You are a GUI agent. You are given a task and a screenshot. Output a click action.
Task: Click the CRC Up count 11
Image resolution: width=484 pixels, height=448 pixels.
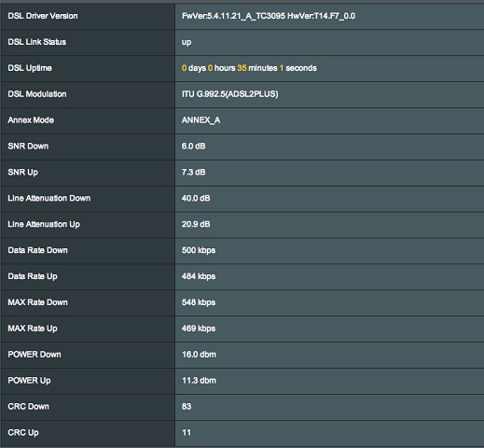187,432
